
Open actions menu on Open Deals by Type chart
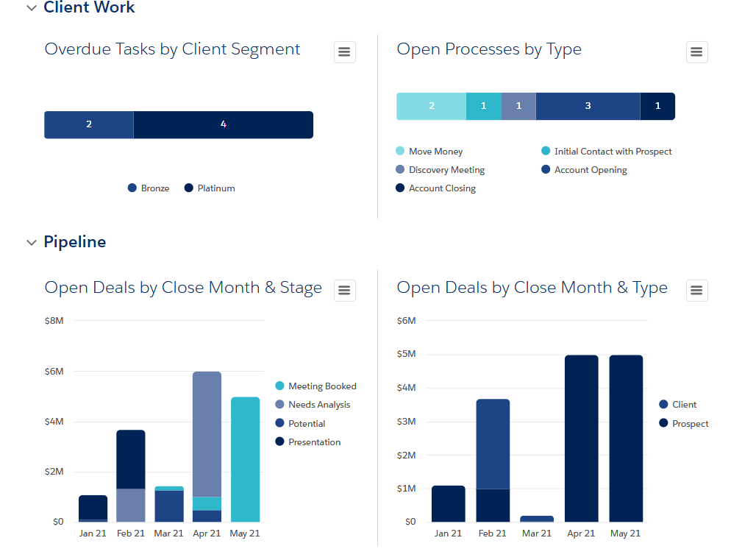point(696,290)
